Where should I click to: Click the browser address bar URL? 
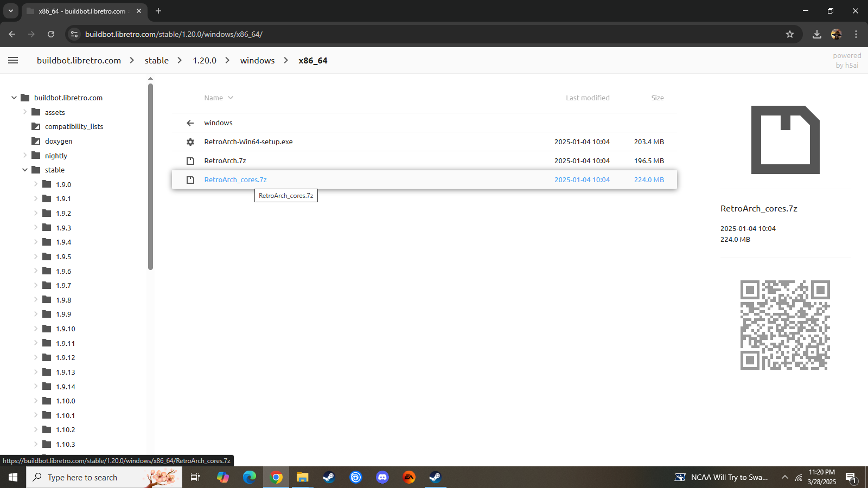click(x=174, y=34)
